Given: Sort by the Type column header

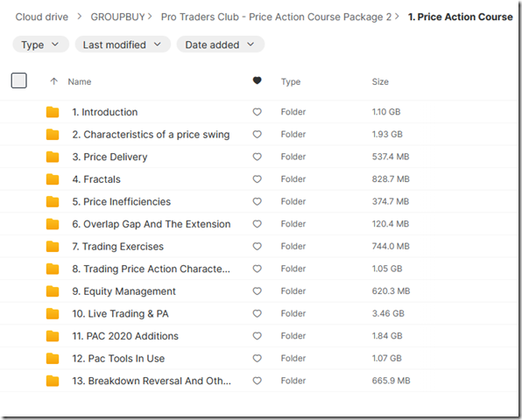Looking at the screenshot, I should pos(291,81).
